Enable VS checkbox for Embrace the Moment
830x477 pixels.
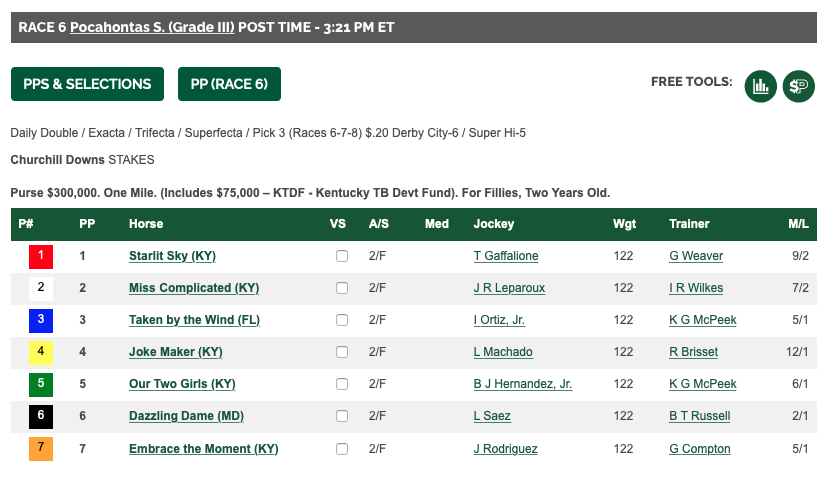click(342, 449)
